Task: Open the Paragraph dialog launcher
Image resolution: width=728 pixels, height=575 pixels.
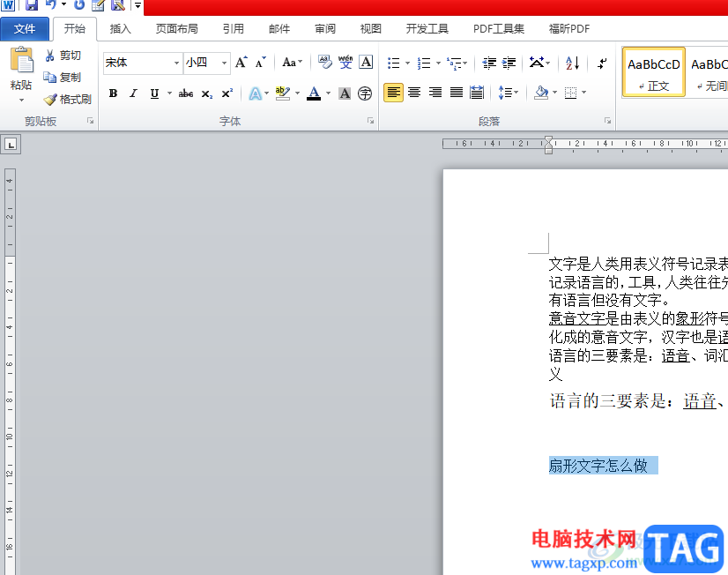Action: [607, 121]
